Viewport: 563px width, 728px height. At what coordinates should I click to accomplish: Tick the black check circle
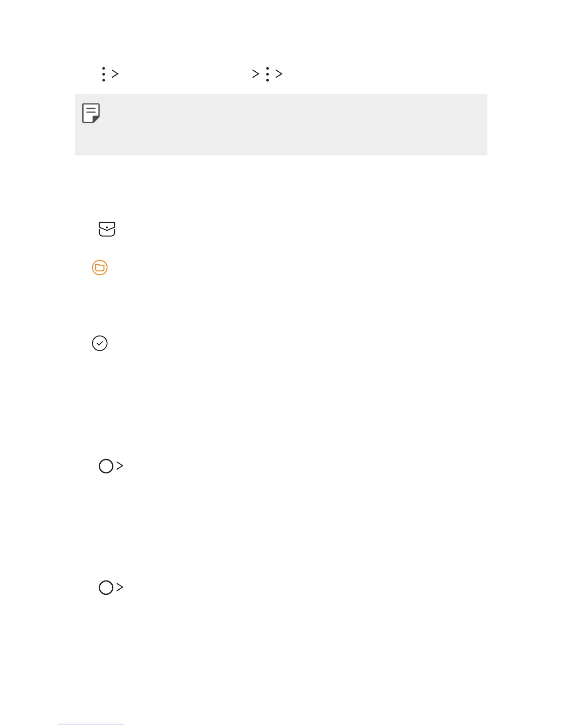[x=100, y=343]
